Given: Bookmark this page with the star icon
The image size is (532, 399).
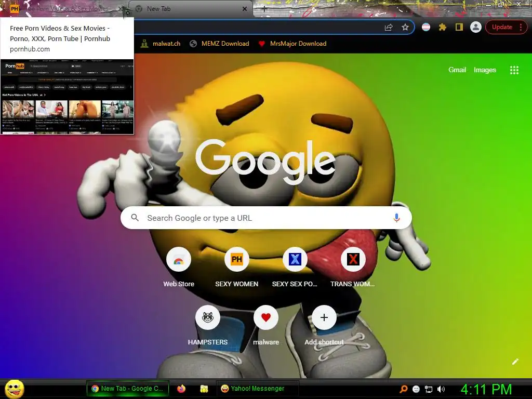Looking at the screenshot, I should coord(405,27).
